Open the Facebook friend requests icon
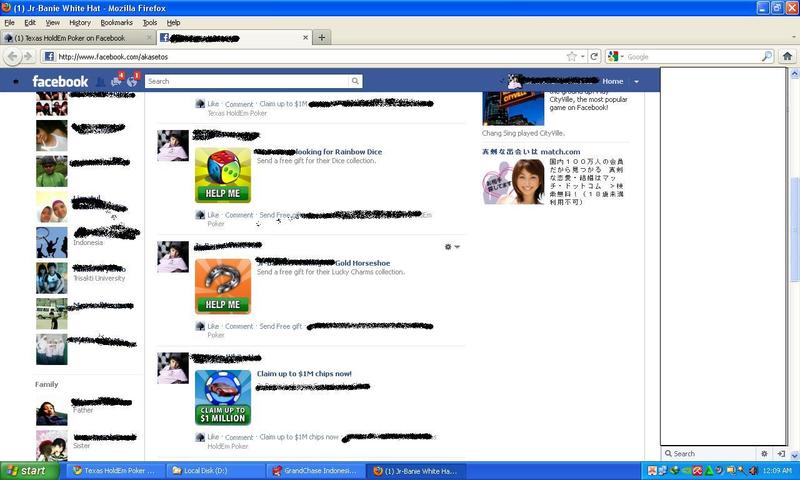Screen dimensions: 800x480 tap(101, 82)
